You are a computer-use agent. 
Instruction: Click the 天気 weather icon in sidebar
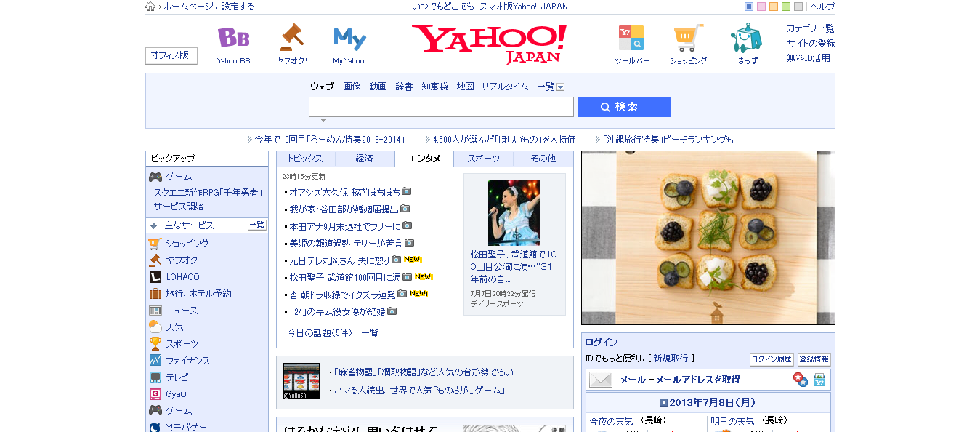click(x=155, y=327)
